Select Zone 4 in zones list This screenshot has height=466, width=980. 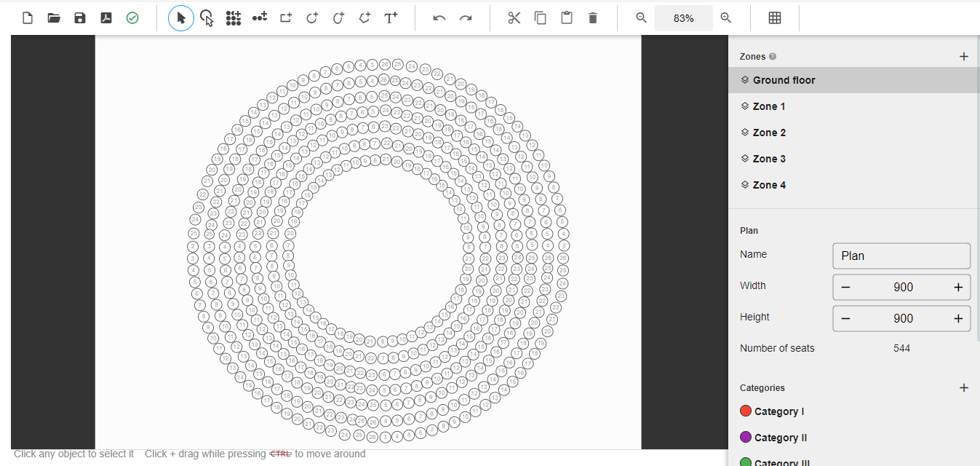pyautogui.click(x=769, y=185)
